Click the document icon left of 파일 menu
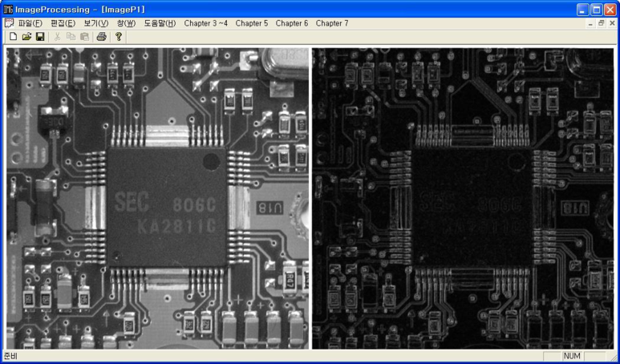This screenshot has width=620, height=364. click(x=9, y=23)
